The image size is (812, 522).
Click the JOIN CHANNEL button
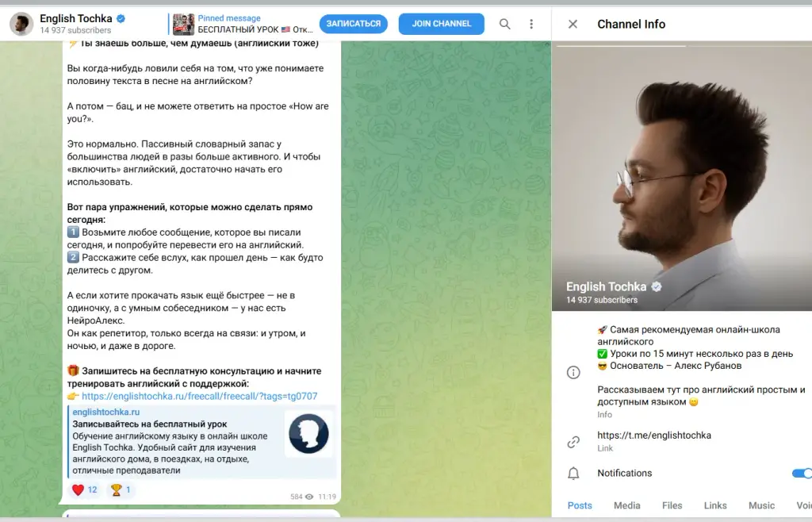[441, 24]
